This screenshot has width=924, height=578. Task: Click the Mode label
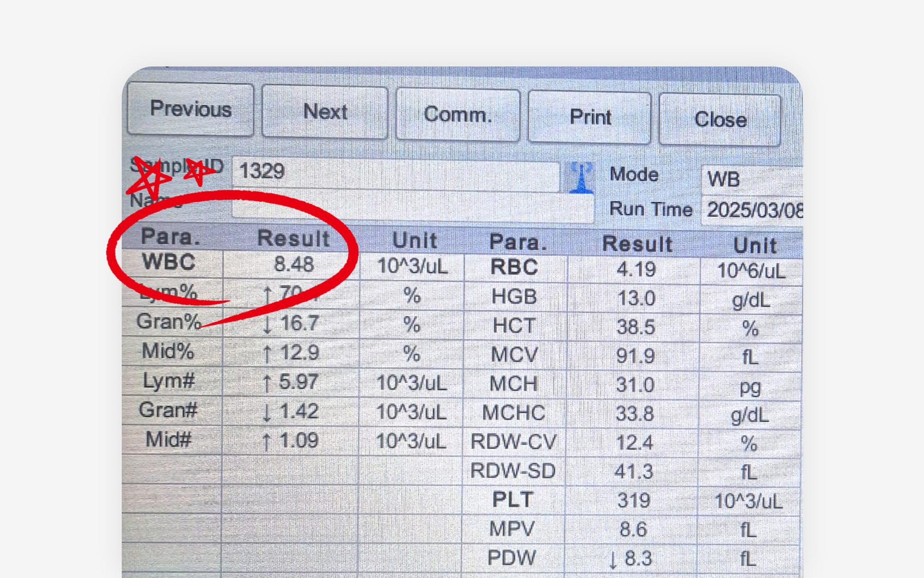tap(634, 175)
